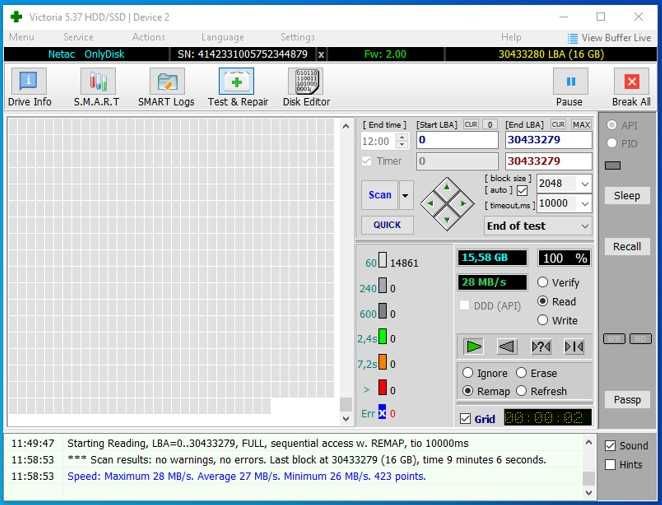Click the blue Err X block icon
Screen dimensions: 662x505
click(382, 412)
